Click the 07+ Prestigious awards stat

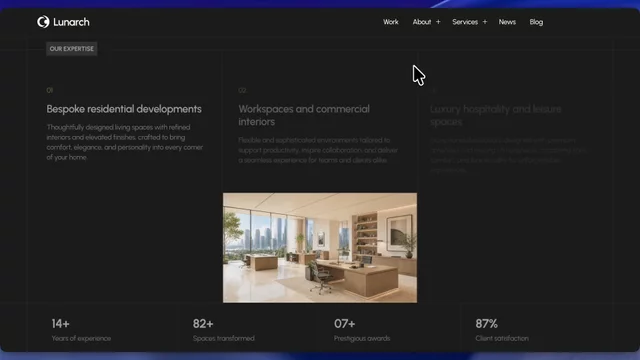click(x=362, y=330)
